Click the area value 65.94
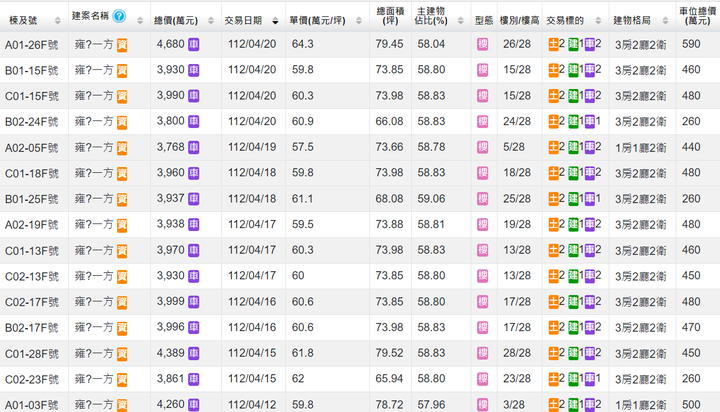Viewport: 720px width, 412px height. [389, 378]
